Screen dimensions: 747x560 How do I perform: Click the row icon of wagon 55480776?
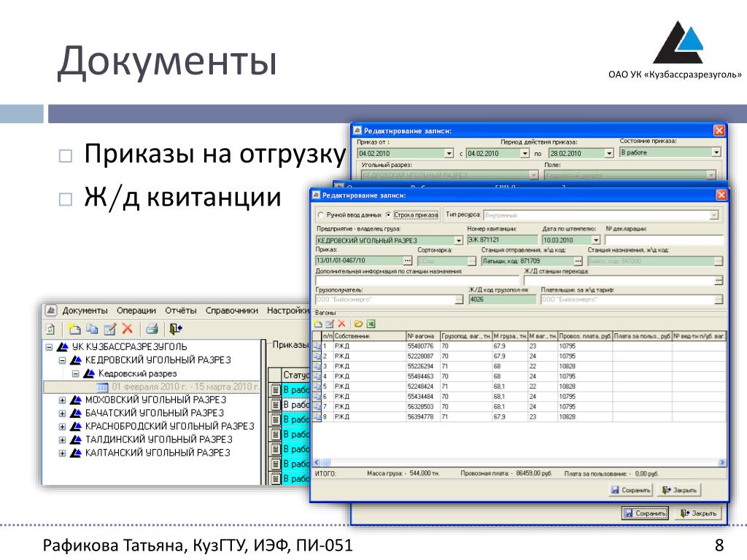pos(317,346)
